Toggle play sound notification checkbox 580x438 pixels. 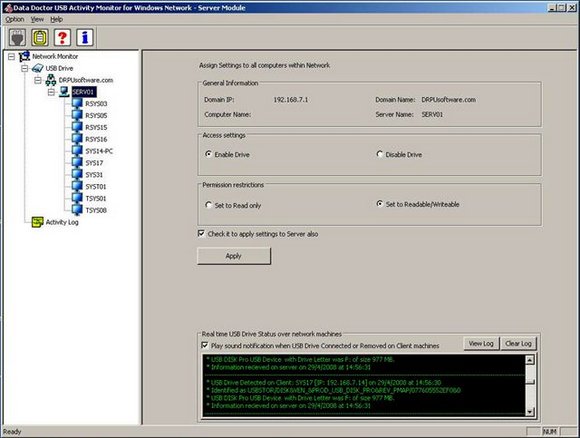click(205, 345)
